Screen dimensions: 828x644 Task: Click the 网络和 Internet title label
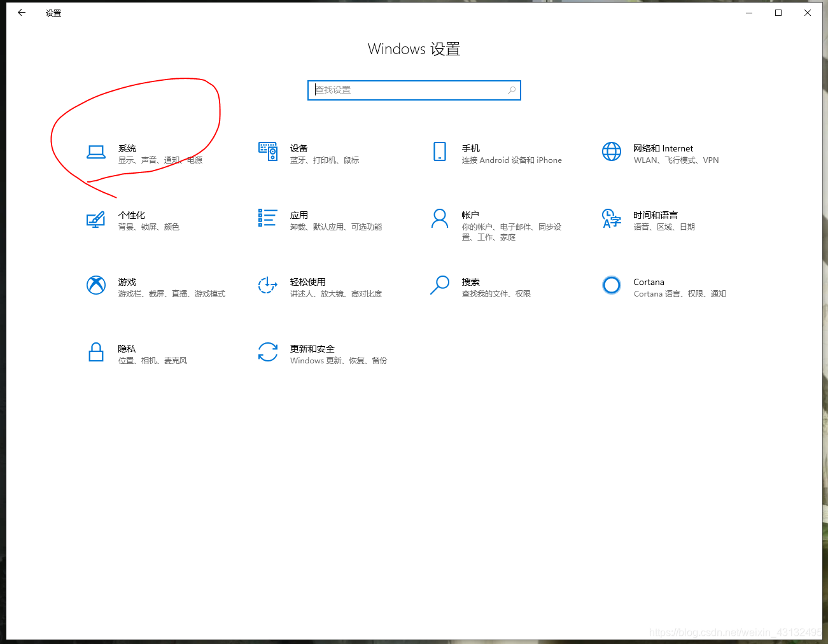pyautogui.click(x=663, y=148)
